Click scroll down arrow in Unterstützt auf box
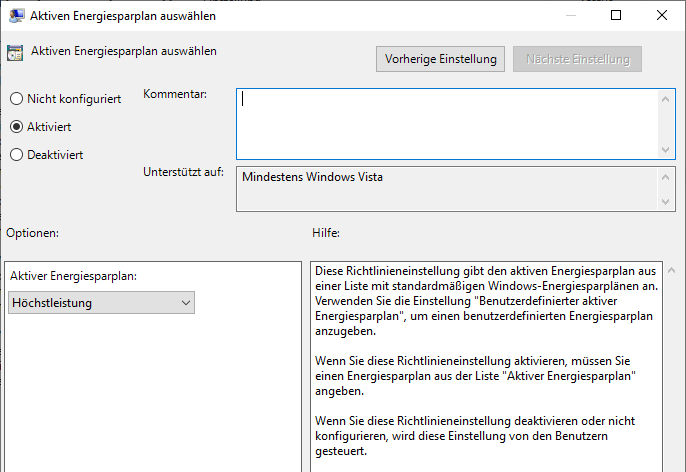 [667, 202]
